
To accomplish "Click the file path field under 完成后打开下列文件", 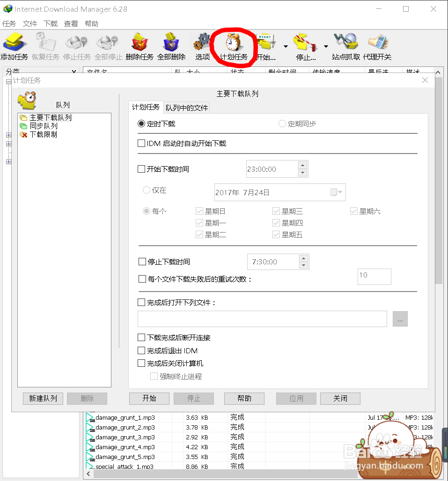I will tap(262, 319).
